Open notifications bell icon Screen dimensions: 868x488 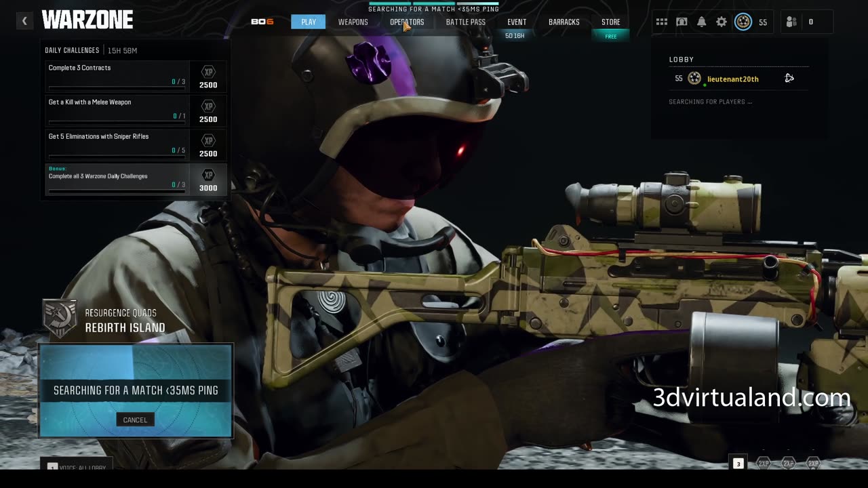pyautogui.click(x=702, y=22)
